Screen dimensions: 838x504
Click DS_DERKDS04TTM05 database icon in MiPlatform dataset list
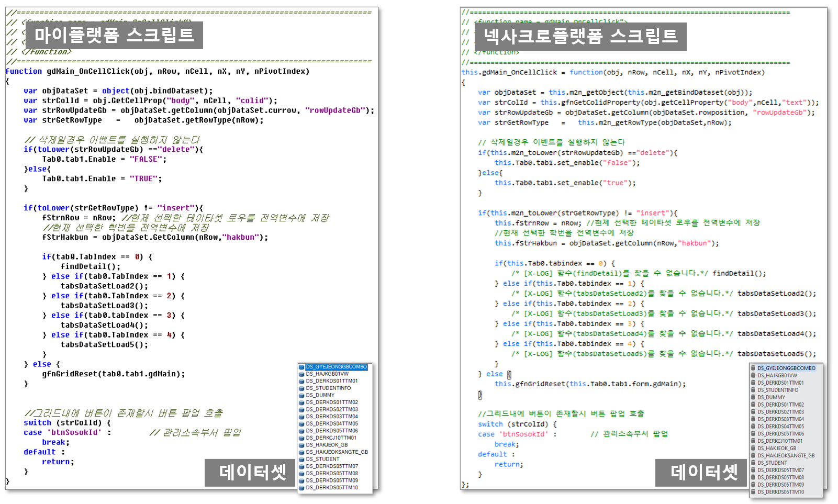pos(301,423)
